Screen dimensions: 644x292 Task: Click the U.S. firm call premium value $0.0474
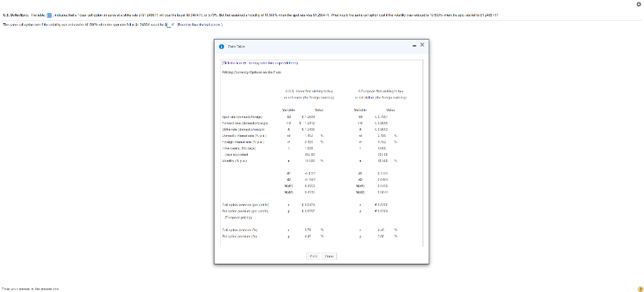(x=307, y=205)
